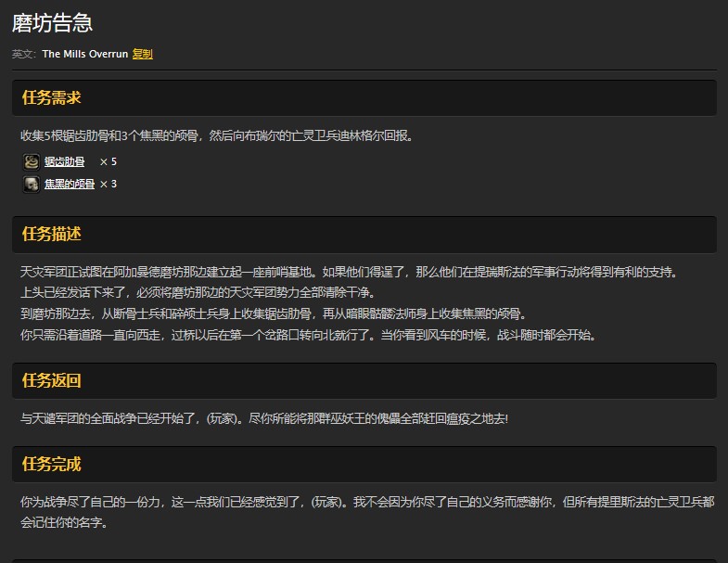Click the × 3 quantity text

click(109, 184)
